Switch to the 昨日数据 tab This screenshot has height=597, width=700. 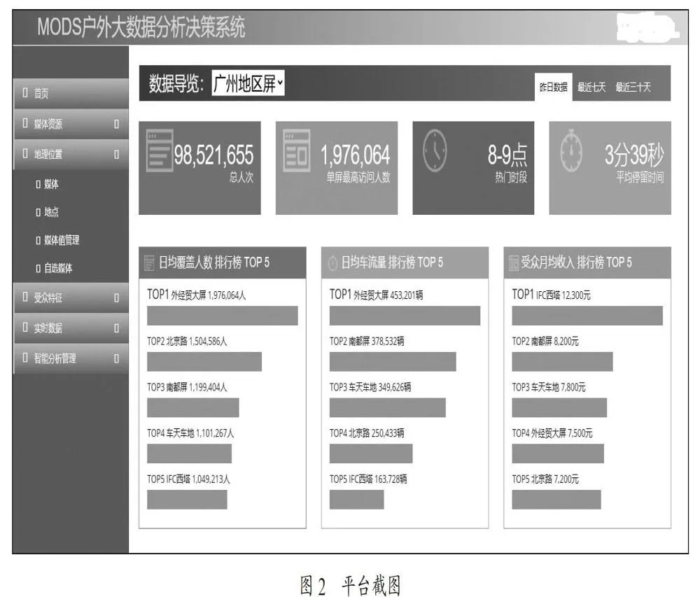tap(553, 87)
